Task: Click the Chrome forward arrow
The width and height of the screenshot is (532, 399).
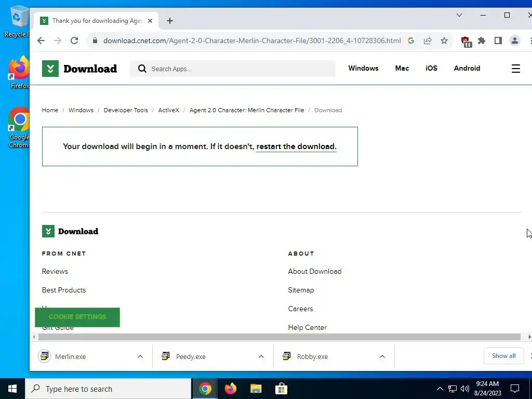Action: (58, 41)
